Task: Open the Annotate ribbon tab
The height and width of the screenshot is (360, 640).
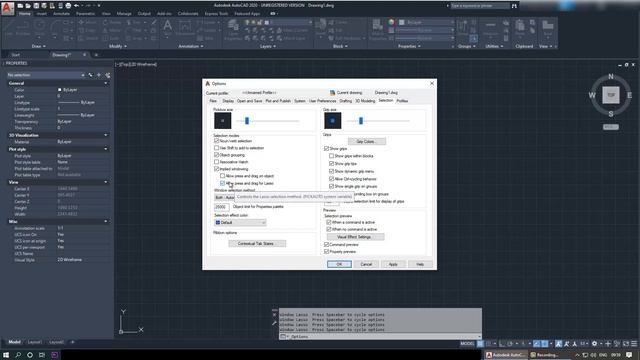Action: (x=61, y=13)
